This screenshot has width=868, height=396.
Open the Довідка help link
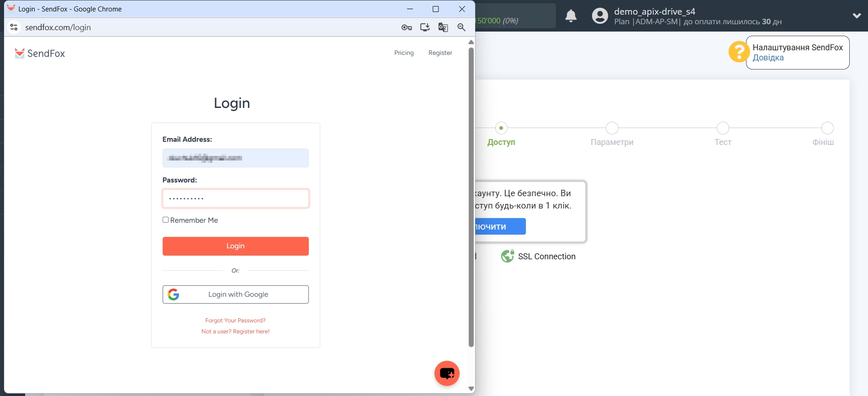click(768, 58)
